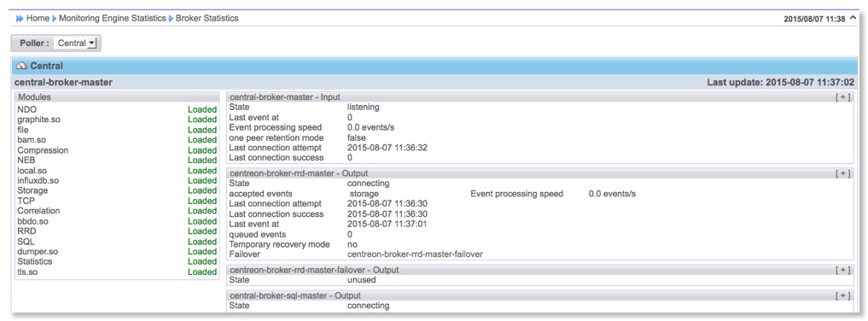Select the RRD module row
Screen dimensions: 868x321
117,231
